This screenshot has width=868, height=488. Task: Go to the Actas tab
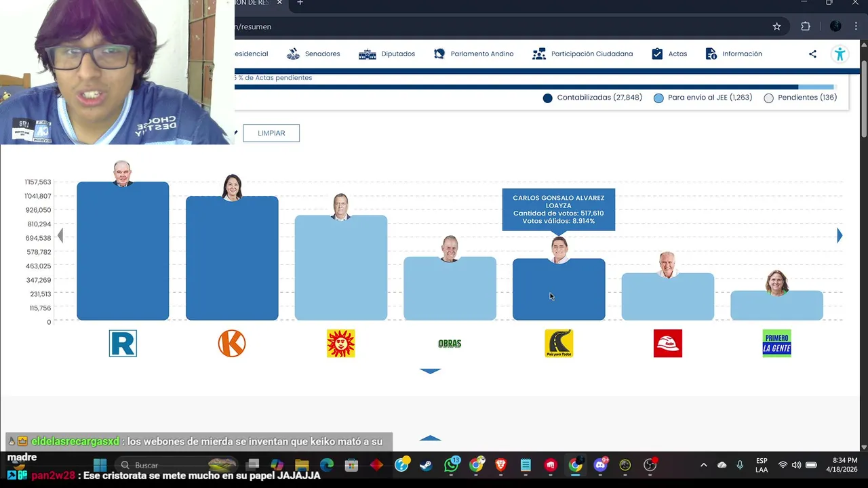[x=669, y=54]
